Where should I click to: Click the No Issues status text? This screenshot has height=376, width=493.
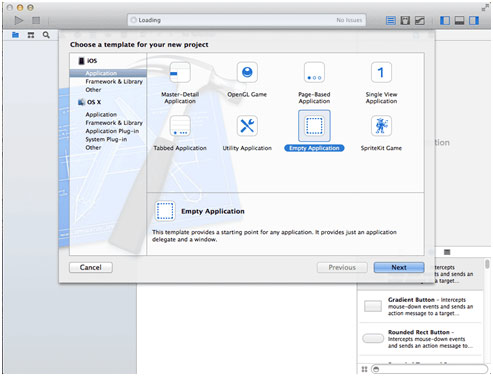(349, 20)
